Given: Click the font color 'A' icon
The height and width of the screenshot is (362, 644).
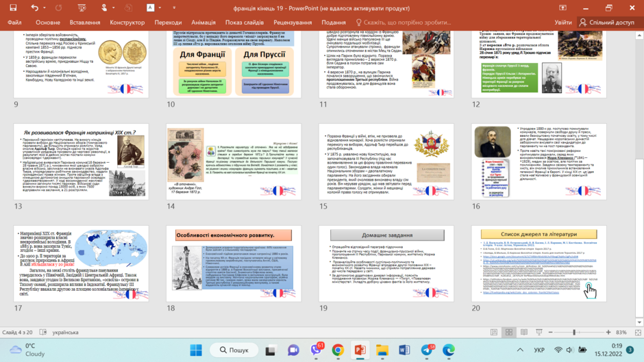Looking at the screenshot, I should [150, 8].
